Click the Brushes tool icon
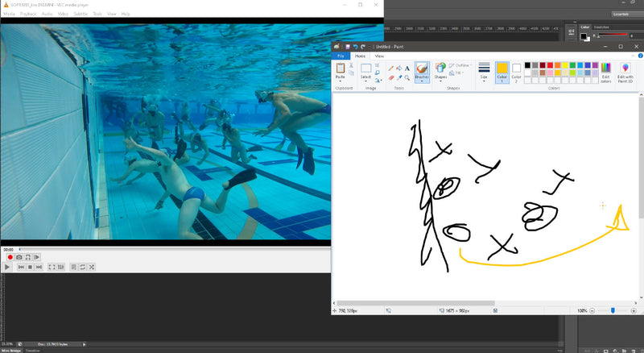The width and height of the screenshot is (644, 353). coord(422,69)
